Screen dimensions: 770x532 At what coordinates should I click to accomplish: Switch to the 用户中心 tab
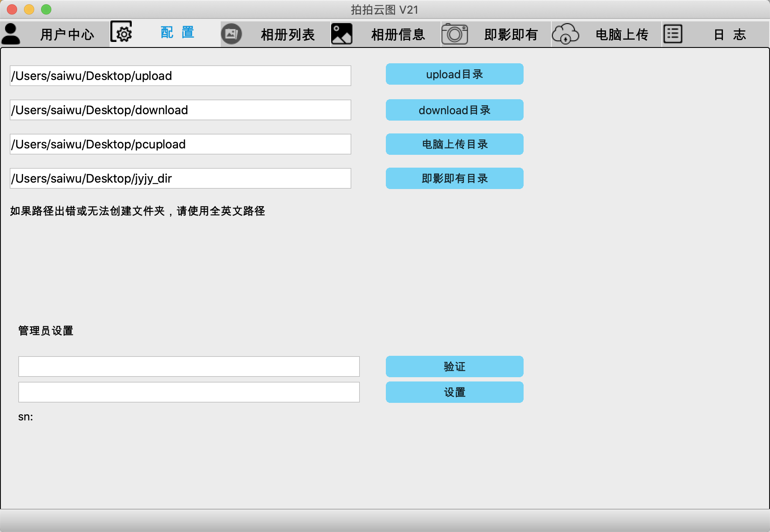tap(67, 34)
